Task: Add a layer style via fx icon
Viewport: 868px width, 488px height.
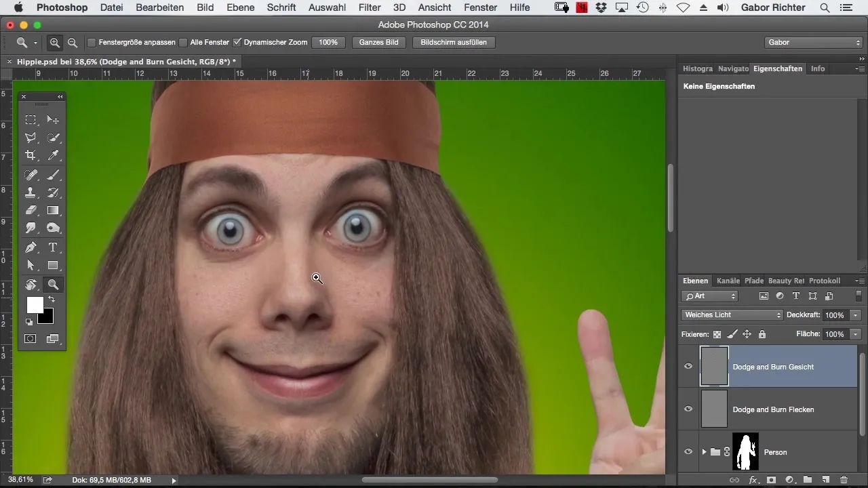Action: pyautogui.click(x=753, y=480)
